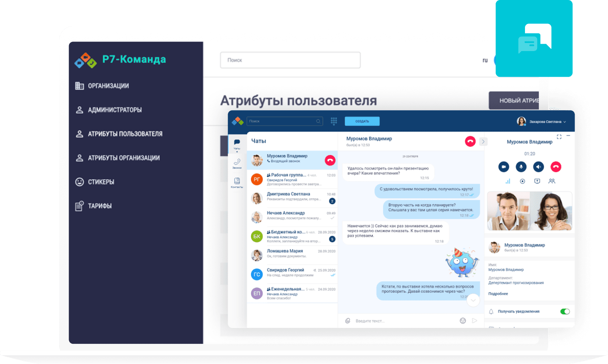Start call recording with the record icon
608x364 pixels.
522,181
